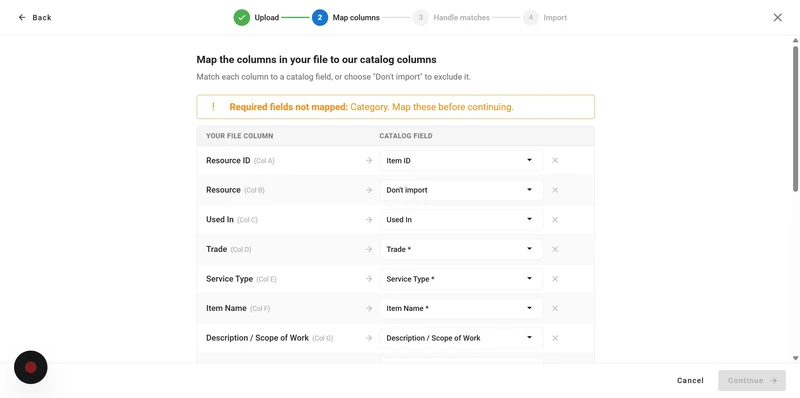Image resolution: width=800 pixels, height=398 pixels.
Task: Click the YOUR FILE COLUMN header
Action: pyautogui.click(x=239, y=136)
